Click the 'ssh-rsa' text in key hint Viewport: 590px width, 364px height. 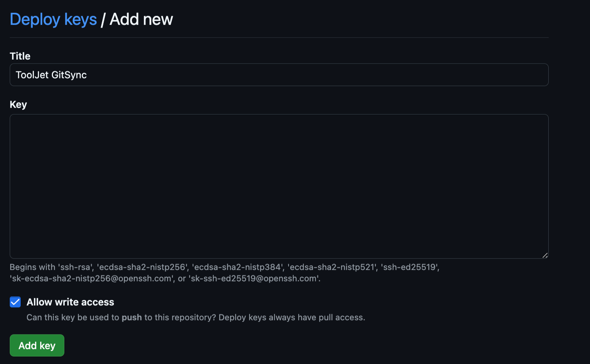(x=76, y=267)
